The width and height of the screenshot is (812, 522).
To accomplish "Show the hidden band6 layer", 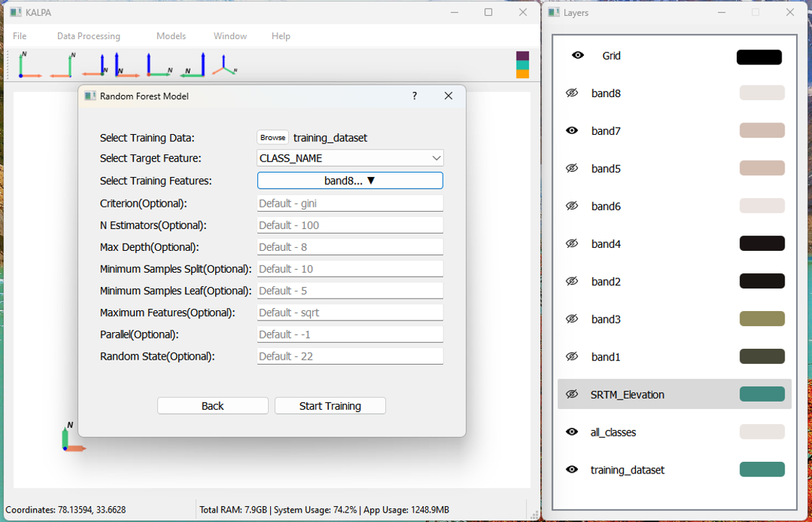I will pos(572,207).
